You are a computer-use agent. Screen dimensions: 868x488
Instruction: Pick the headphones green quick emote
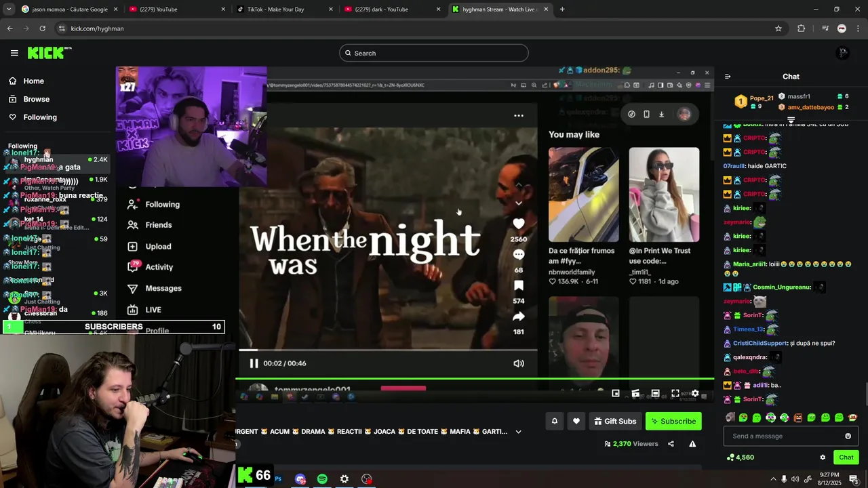click(x=770, y=418)
